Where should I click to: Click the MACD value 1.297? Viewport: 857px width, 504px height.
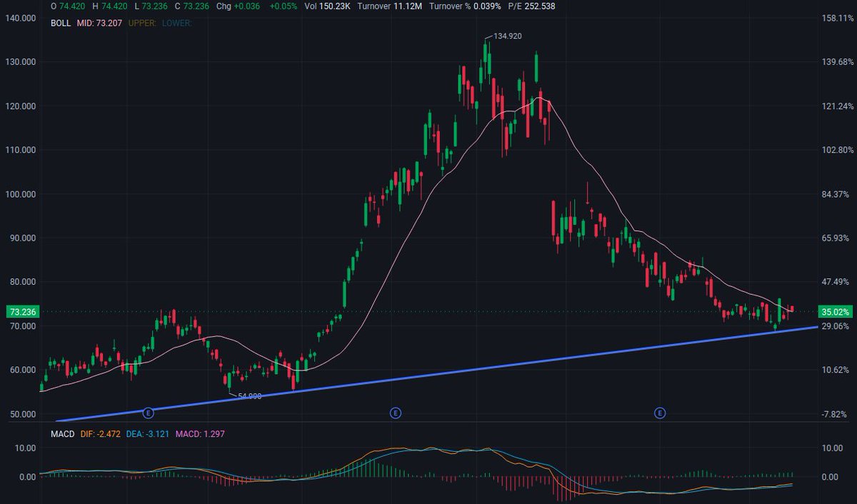(x=199, y=434)
